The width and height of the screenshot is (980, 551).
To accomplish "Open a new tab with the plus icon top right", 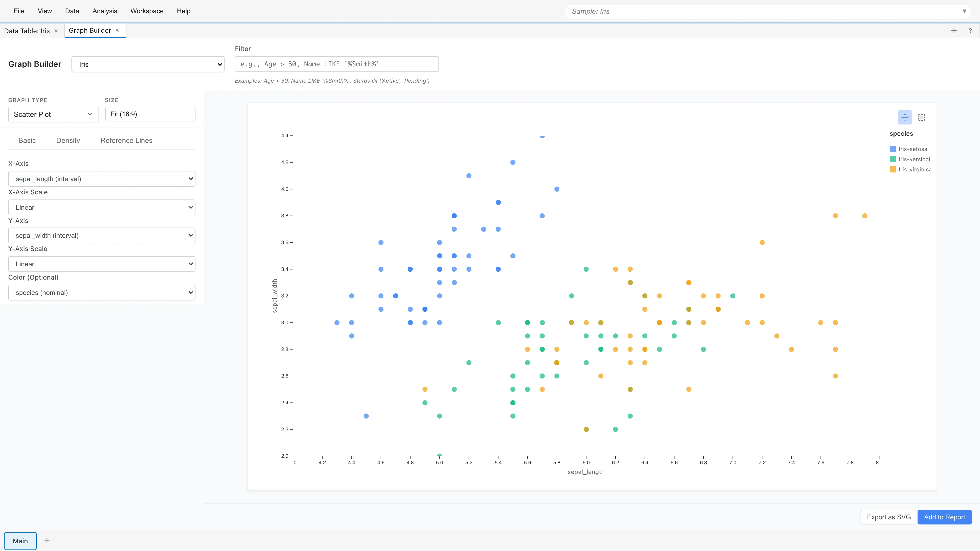I will click(954, 30).
